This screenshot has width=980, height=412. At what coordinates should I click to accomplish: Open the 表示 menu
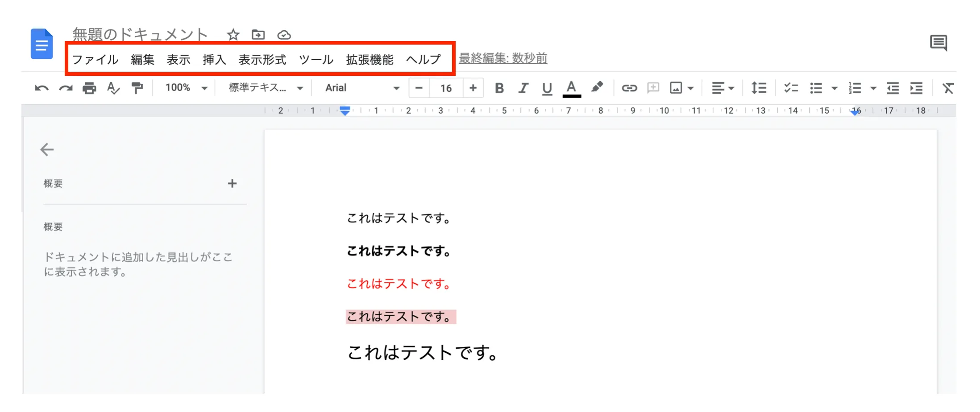(179, 59)
